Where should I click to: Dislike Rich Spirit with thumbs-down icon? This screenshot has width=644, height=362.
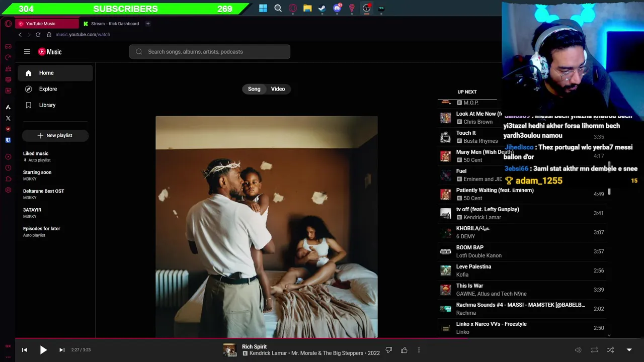point(389,350)
